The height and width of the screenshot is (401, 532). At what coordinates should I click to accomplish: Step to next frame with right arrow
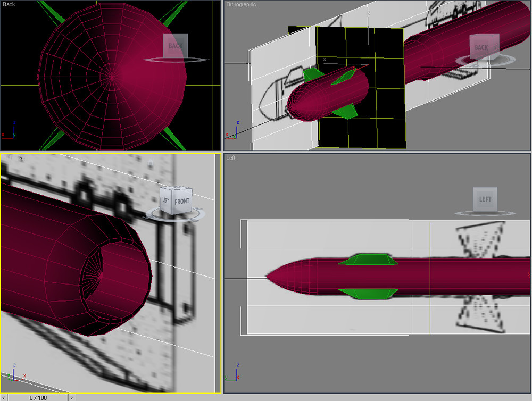[72, 398]
